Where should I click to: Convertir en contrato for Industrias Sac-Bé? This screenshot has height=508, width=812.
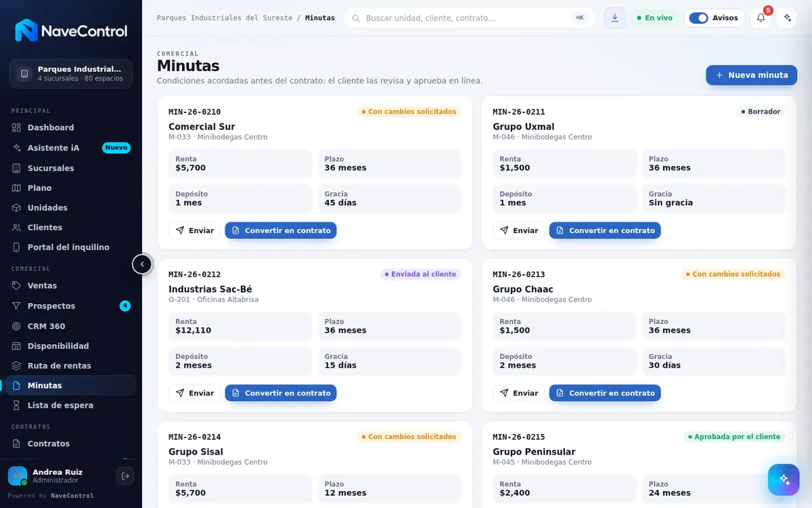(x=281, y=393)
